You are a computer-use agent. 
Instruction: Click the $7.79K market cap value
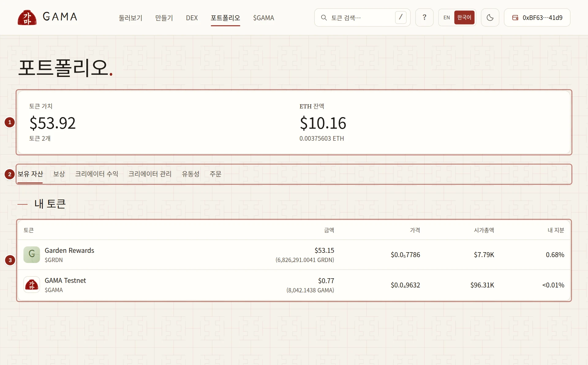(484, 255)
